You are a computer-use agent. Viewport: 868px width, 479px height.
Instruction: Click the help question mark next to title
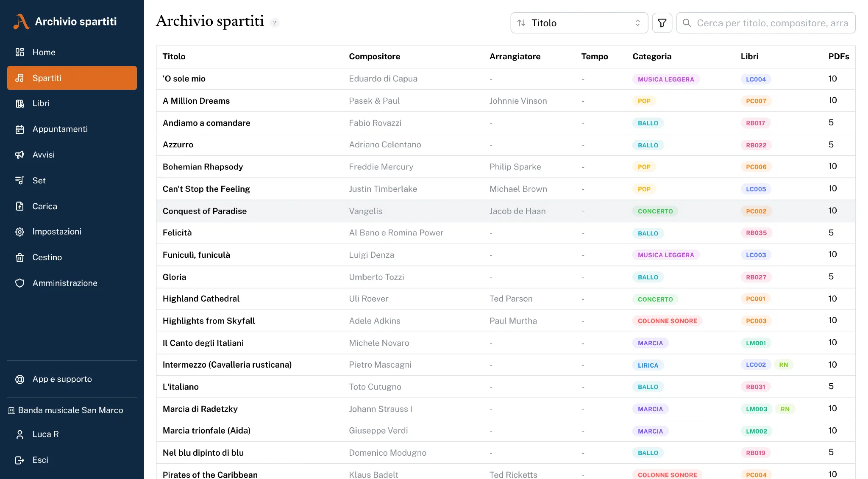point(275,23)
